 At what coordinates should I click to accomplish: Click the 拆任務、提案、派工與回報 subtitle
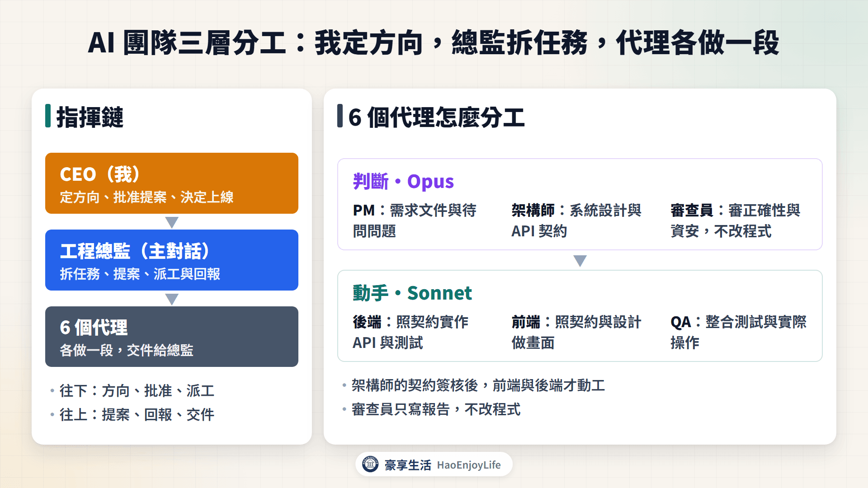tap(140, 274)
